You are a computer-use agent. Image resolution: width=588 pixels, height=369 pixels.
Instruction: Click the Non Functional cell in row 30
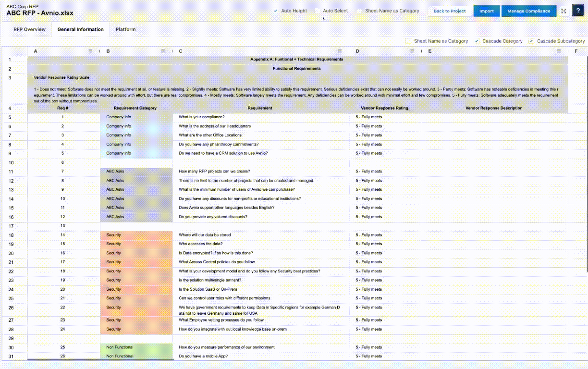[136, 347]
